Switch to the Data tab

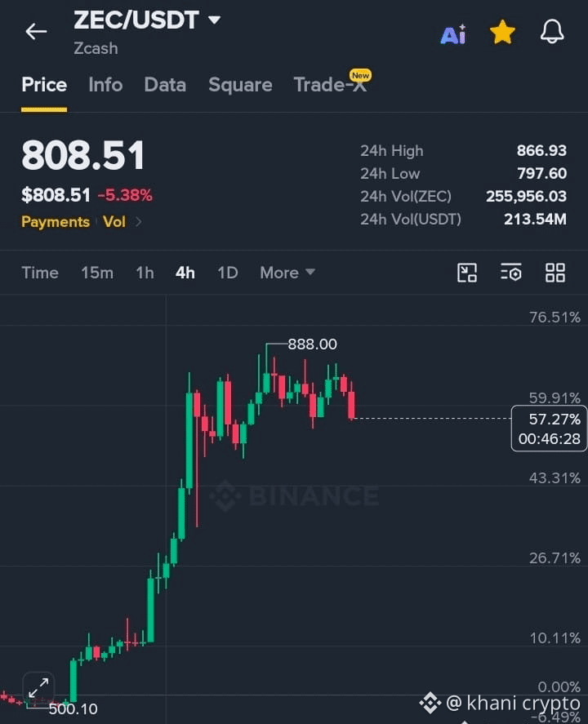(165, 85)
